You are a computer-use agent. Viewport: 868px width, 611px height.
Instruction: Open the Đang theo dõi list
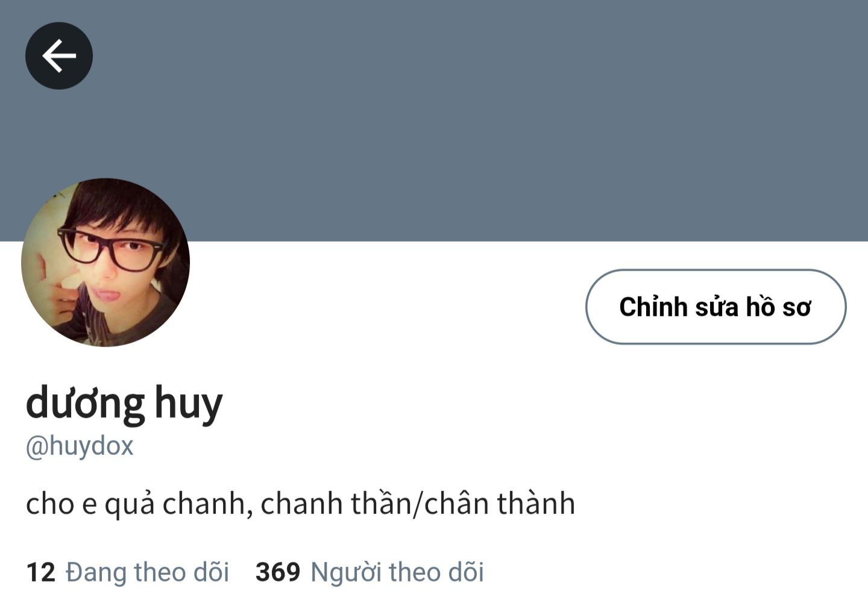pyautogui.click(x=127, y=572)
